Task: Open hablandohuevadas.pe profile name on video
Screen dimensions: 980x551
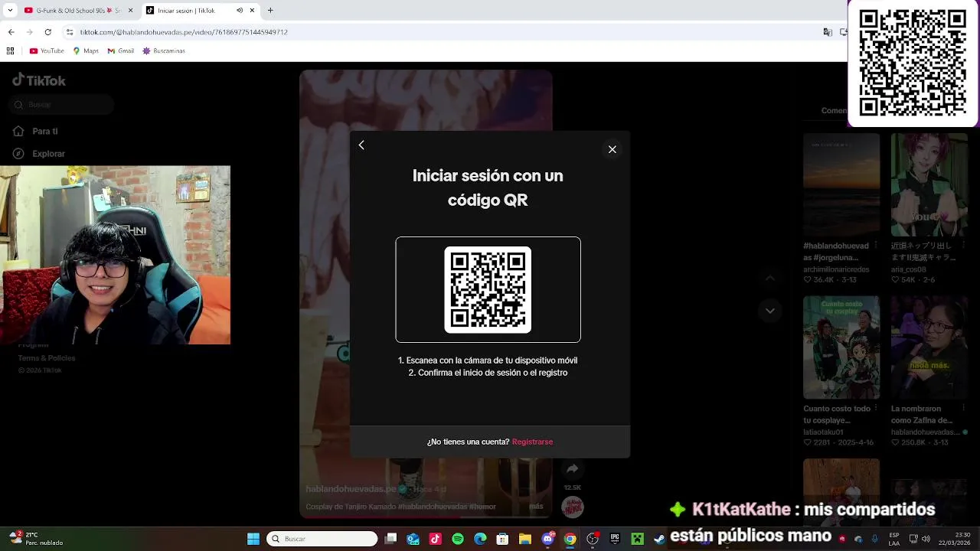Action: pyautogui.click(x=351, y=488)
